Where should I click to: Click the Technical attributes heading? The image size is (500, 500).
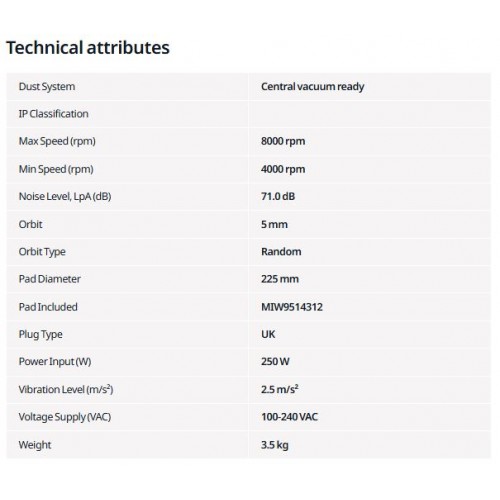click(88, 47)
